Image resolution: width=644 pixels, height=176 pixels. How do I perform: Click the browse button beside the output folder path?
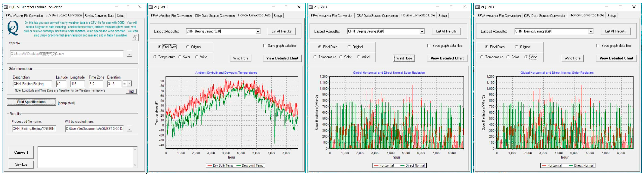(x=129, y=129)
